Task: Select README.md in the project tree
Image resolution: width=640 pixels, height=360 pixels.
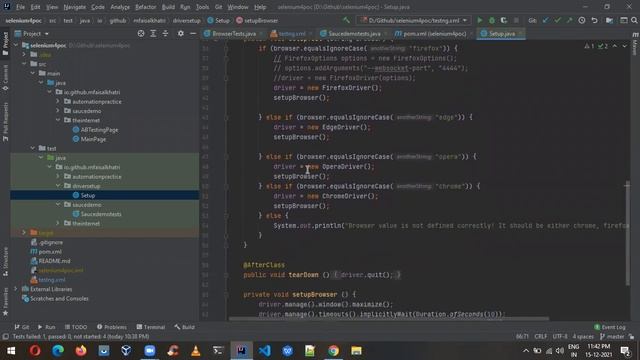Action: [50, 261]
